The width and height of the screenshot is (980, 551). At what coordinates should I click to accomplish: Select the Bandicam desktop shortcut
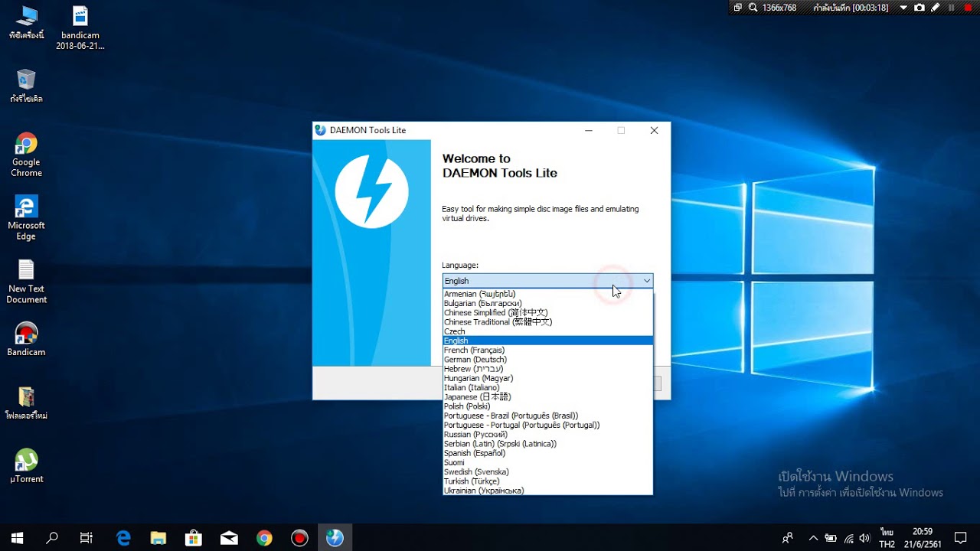pyautogui.click(x=26, y=339)
